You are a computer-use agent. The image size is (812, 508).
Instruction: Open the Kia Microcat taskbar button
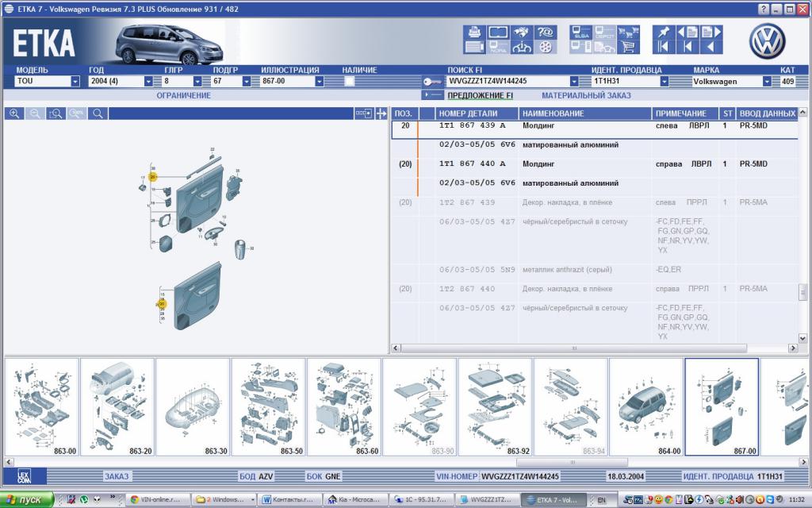coord(355,500)
